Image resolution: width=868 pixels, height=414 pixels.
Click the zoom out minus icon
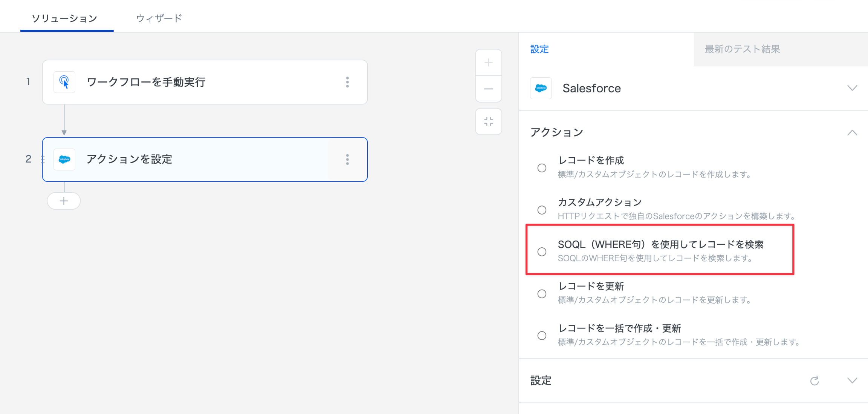point(488,89)
